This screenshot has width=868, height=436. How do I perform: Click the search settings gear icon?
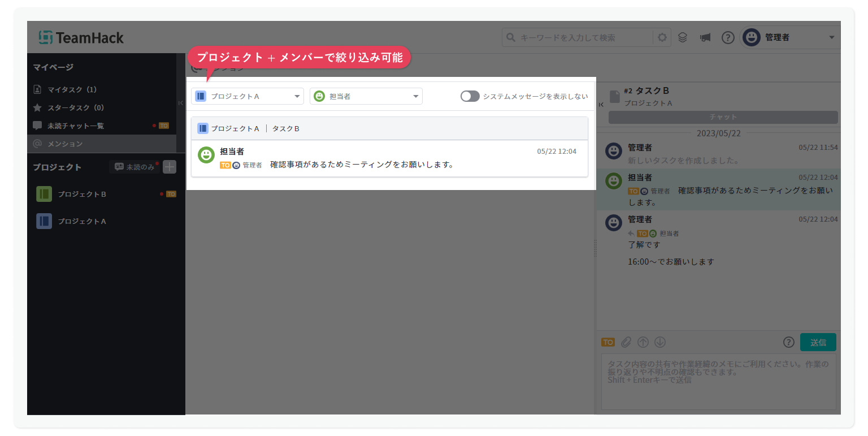point(662,37)
